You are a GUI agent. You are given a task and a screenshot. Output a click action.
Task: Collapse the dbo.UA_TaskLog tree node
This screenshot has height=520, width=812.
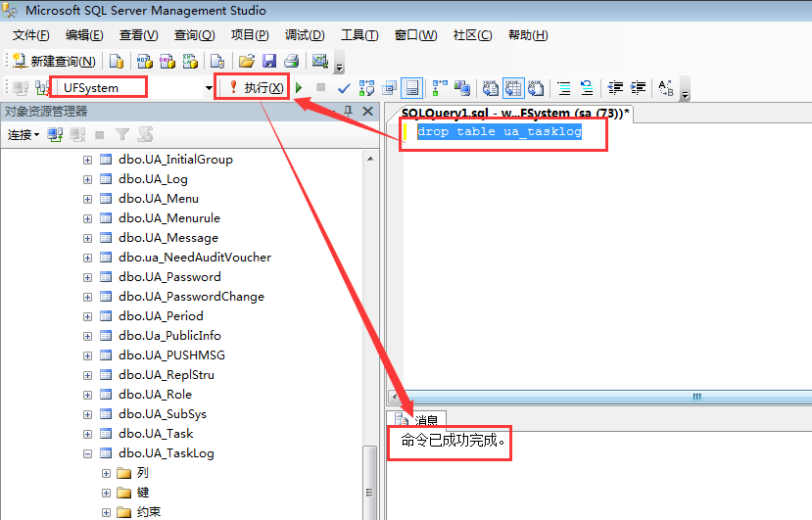click(x=87, y=453)
